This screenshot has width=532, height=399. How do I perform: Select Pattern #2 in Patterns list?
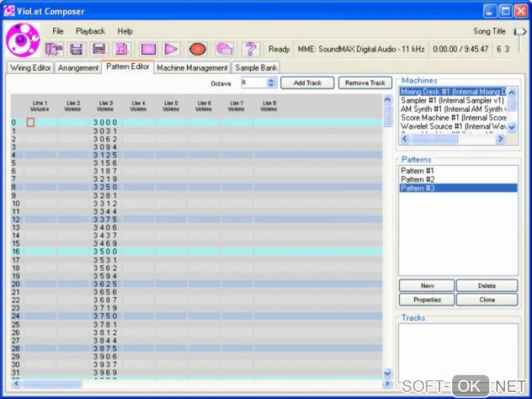coord(458,179)
